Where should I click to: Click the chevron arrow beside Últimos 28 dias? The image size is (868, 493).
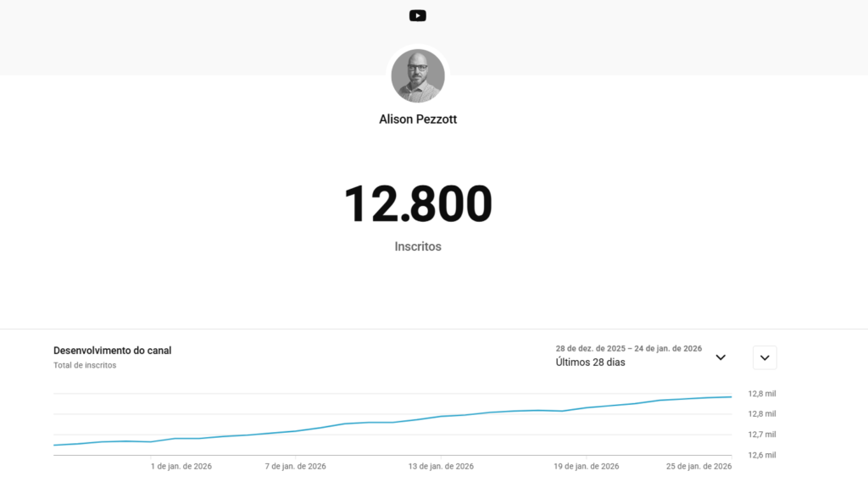click(721, 357)
